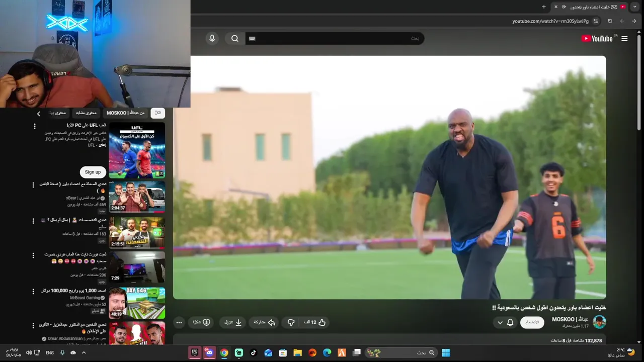644x362 pixels.
Task: Go to the YouTube home logo
Action: (x=597, y=39)
